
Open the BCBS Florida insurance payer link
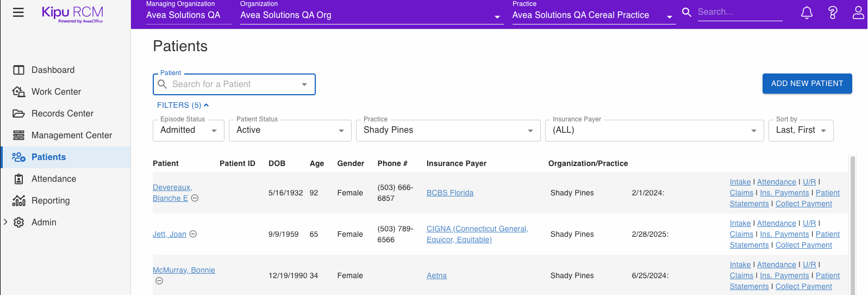(x=449, y=193)
